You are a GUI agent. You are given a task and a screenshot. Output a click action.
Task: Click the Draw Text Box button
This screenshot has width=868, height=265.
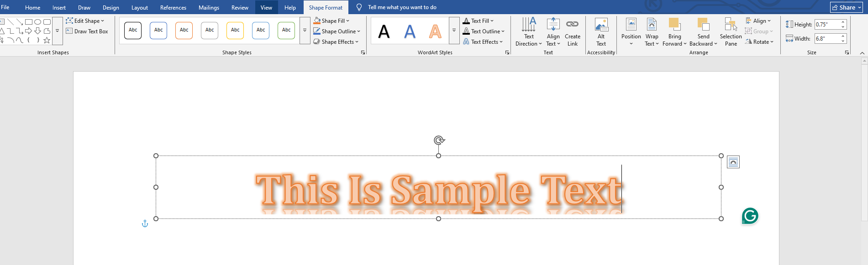click(x=87, y=31)
